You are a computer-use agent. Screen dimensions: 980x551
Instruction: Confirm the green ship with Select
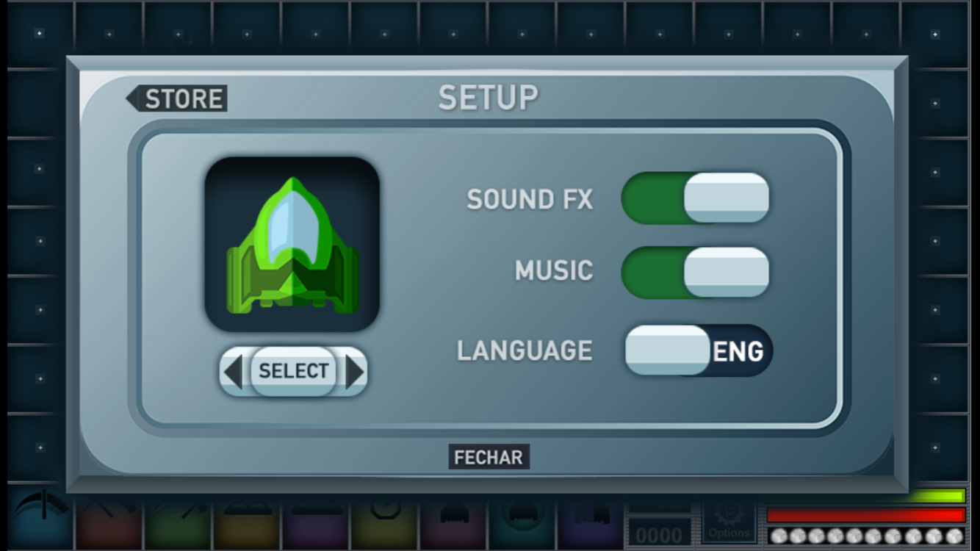click(293, 371)
